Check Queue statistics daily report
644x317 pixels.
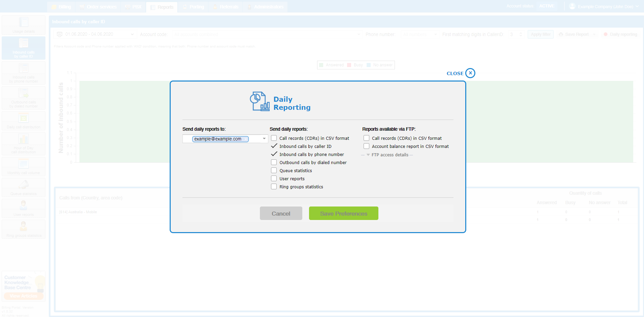274,170
